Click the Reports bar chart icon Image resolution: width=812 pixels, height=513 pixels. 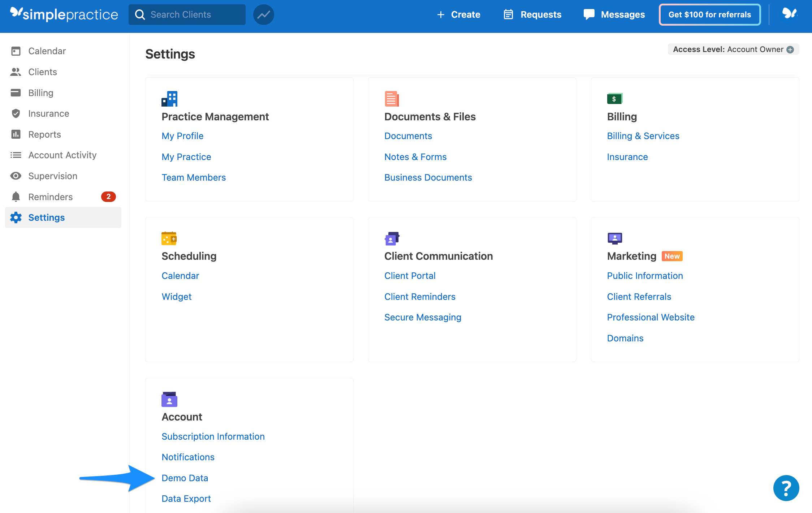click(x=16, y=134)
